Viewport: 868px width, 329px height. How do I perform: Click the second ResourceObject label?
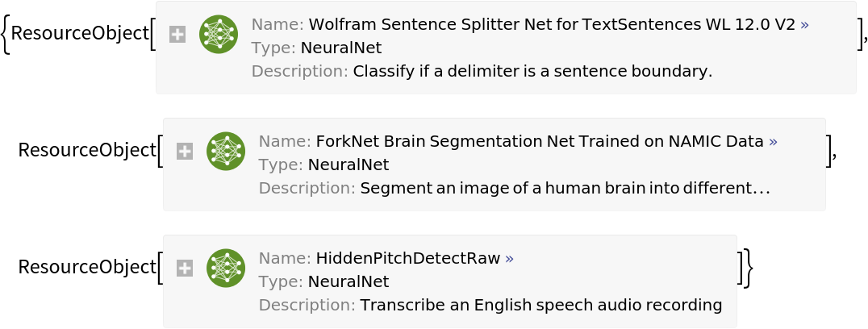click(86, 151)
